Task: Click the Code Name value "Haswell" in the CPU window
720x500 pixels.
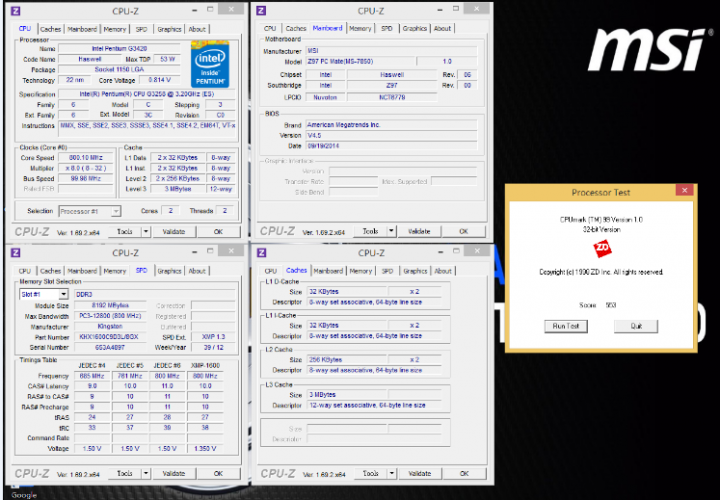Action: point(90,59)
